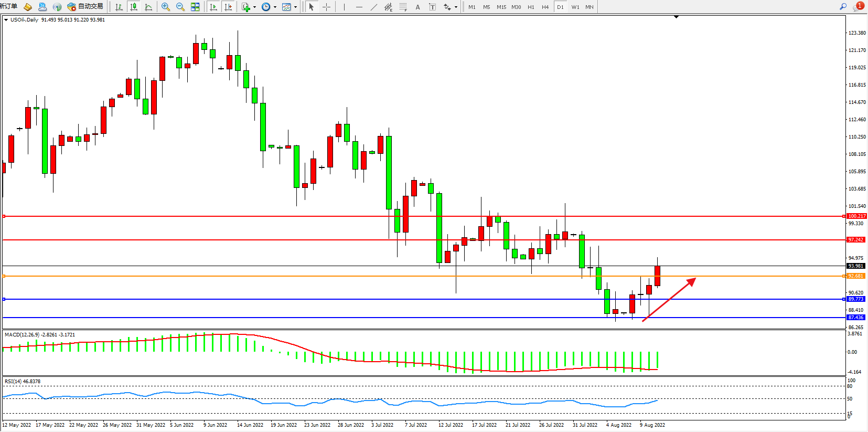Viewport: 868px width, 432px height.
Task: Click the 自动交易 auto trading button
Action: tap(85, 7)
